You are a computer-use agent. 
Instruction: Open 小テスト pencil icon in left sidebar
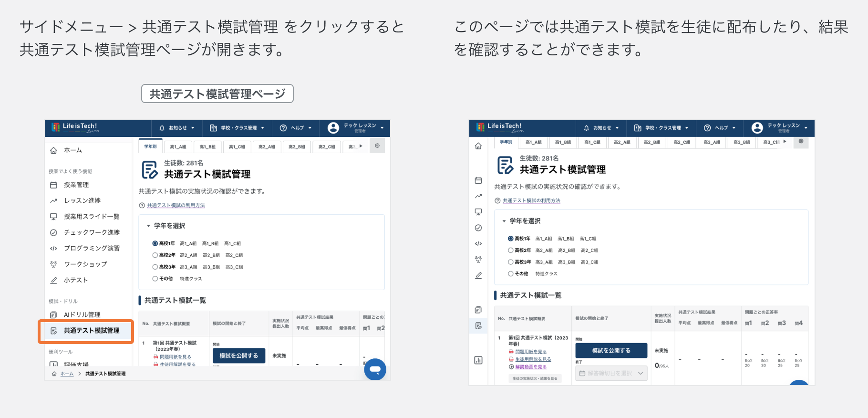point(53,280)
